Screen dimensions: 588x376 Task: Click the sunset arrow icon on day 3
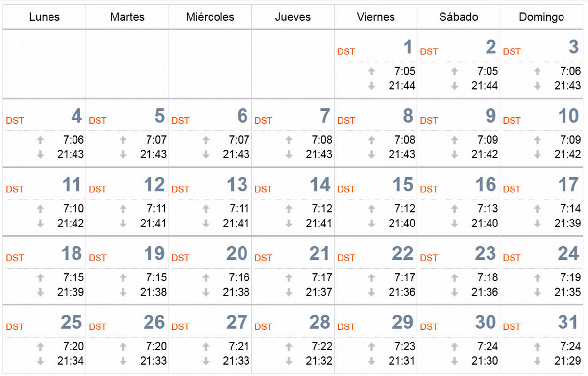[538, 86]
